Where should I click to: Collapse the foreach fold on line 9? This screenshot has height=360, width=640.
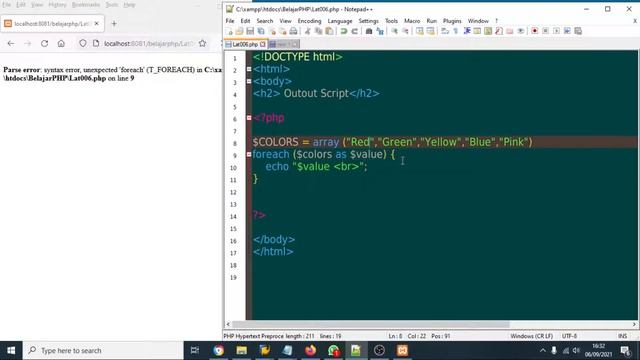[x=249, y=155]
